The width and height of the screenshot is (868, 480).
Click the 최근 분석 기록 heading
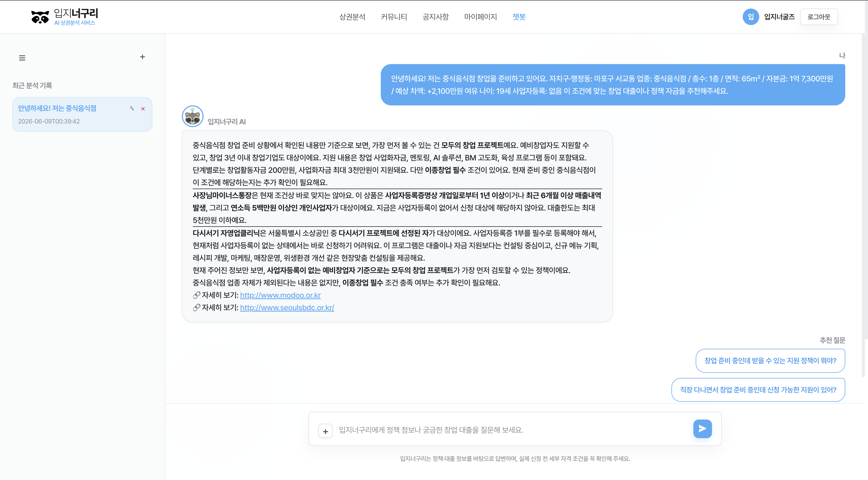coord(32,86)
